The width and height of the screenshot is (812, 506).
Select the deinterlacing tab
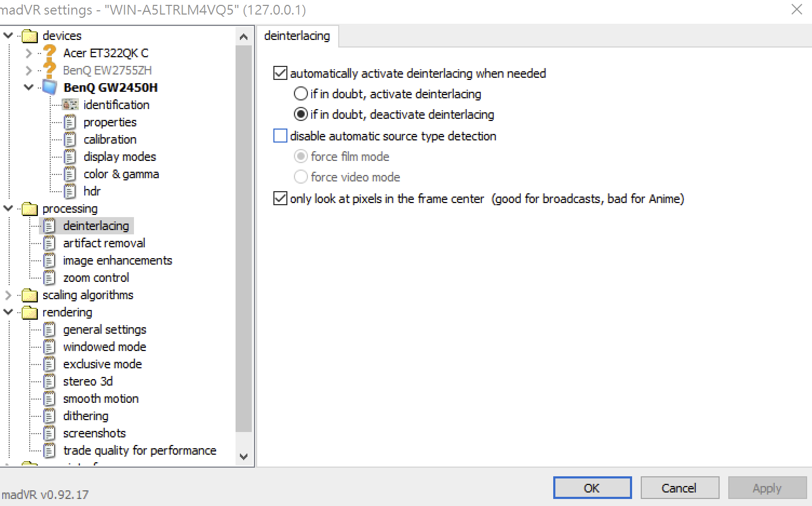click(x=297, y=36)
